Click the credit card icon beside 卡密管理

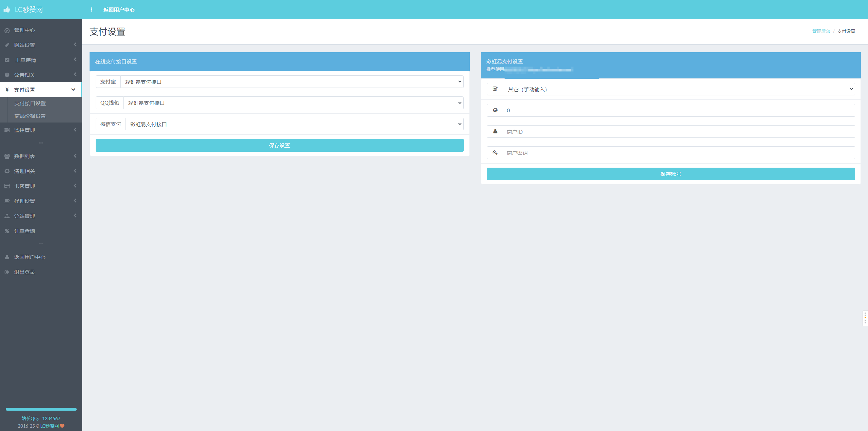click(7, 186)
